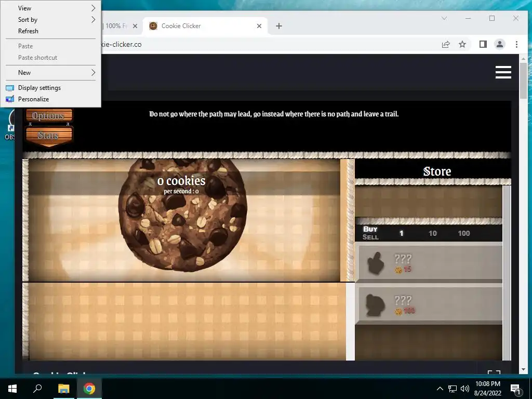The image size is (532, 399).
Task: Choose Sort by in context menu
Action: tap(50, 20)
